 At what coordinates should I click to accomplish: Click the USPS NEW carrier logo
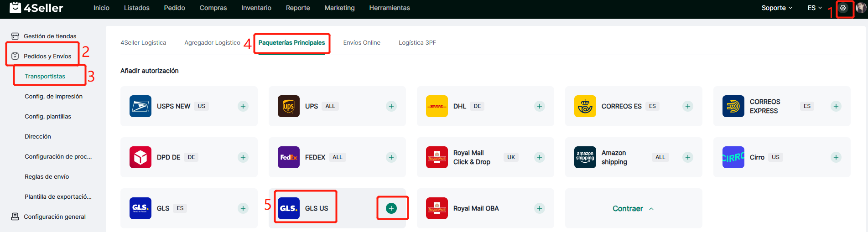coord(140,106)
